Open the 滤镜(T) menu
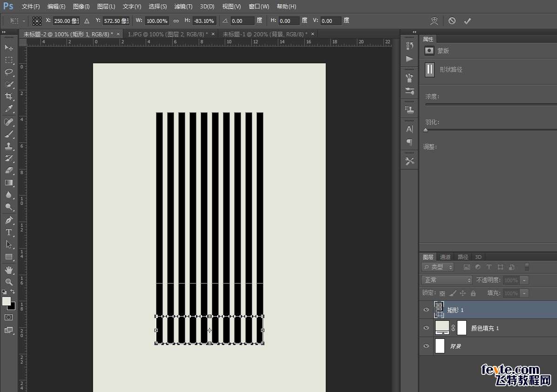The height and width of the screenshot is (392, 557). (x=183, y=7)
